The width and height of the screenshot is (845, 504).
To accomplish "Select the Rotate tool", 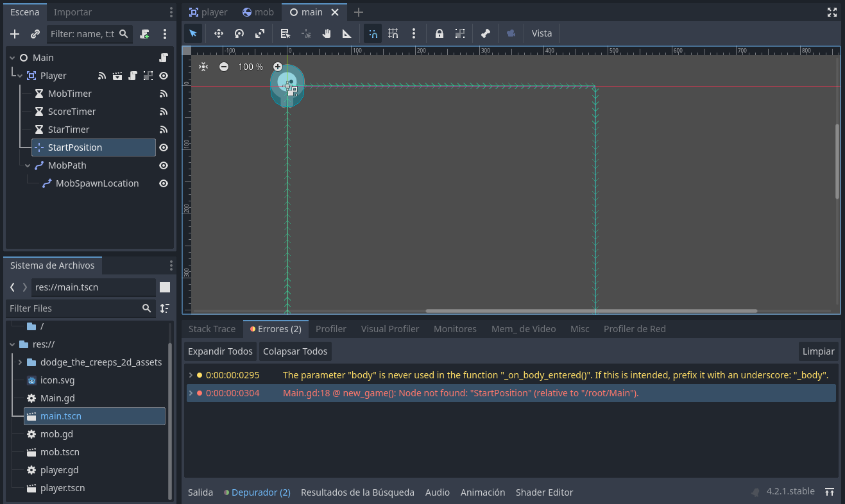I will click(239, 33).
